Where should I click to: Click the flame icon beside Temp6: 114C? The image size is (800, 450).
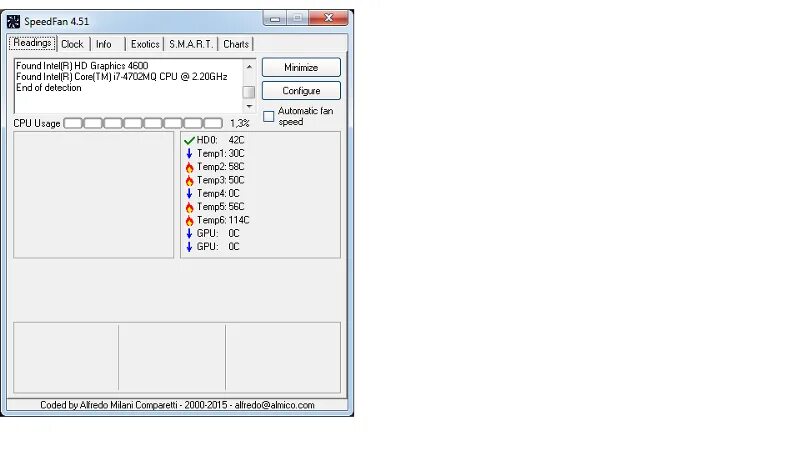point(189,220)
